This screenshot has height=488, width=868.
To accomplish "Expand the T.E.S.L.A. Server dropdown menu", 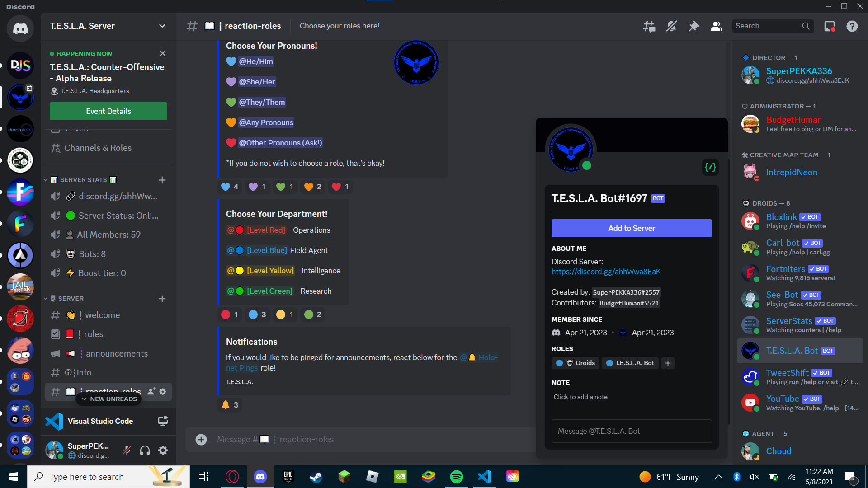I will pyautogui.click(x=162, y=26).
